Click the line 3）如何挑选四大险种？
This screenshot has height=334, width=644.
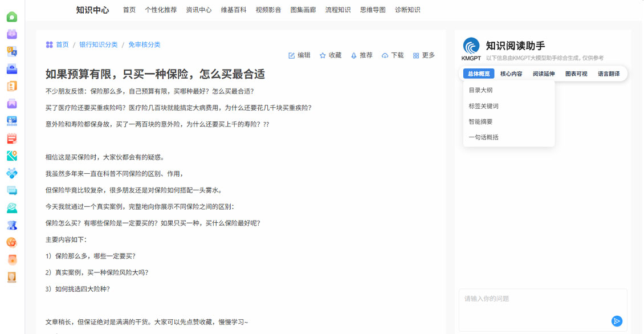pyautogui.click(x=78, y=289)
